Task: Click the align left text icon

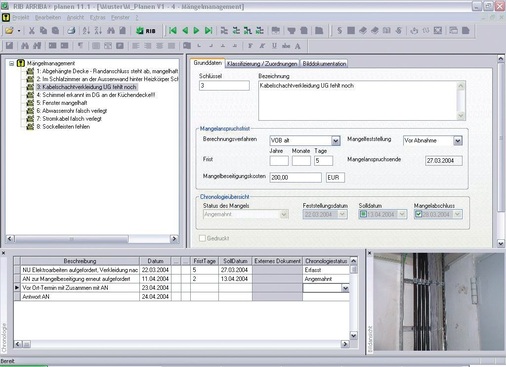Action: click(136, 46)
